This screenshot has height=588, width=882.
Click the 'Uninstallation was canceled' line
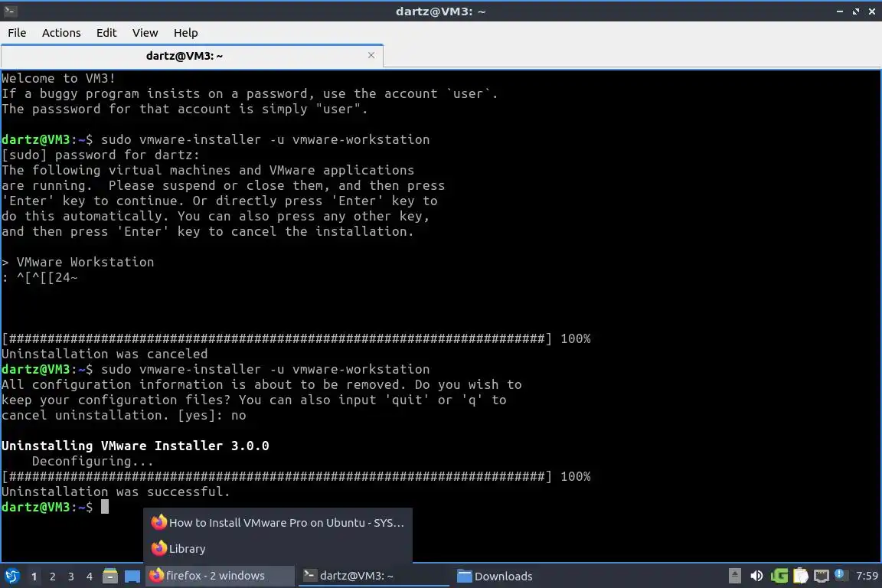105,354
